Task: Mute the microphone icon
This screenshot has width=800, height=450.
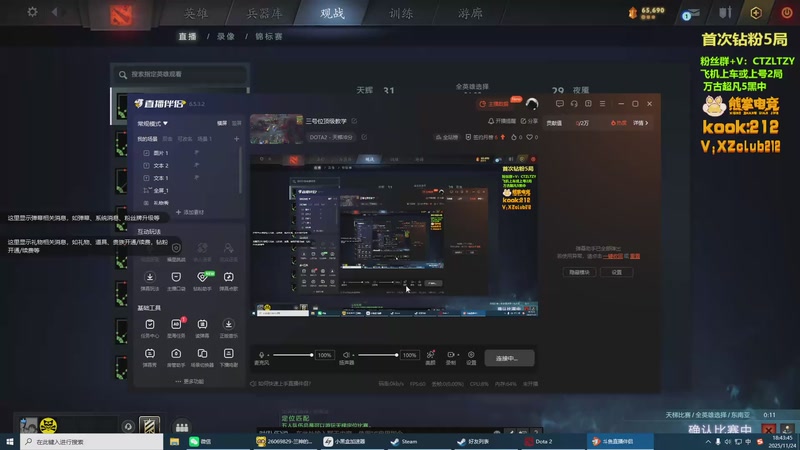Action: pos(262,355)
